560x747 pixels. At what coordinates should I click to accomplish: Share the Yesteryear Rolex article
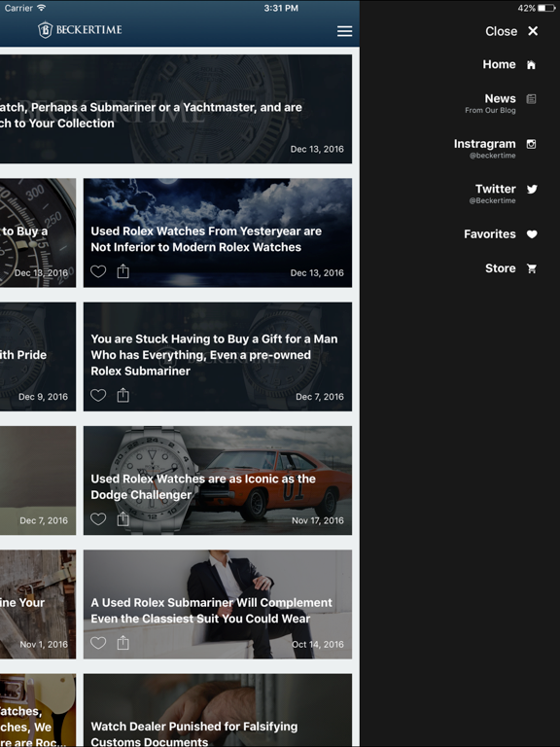(122, 270)
